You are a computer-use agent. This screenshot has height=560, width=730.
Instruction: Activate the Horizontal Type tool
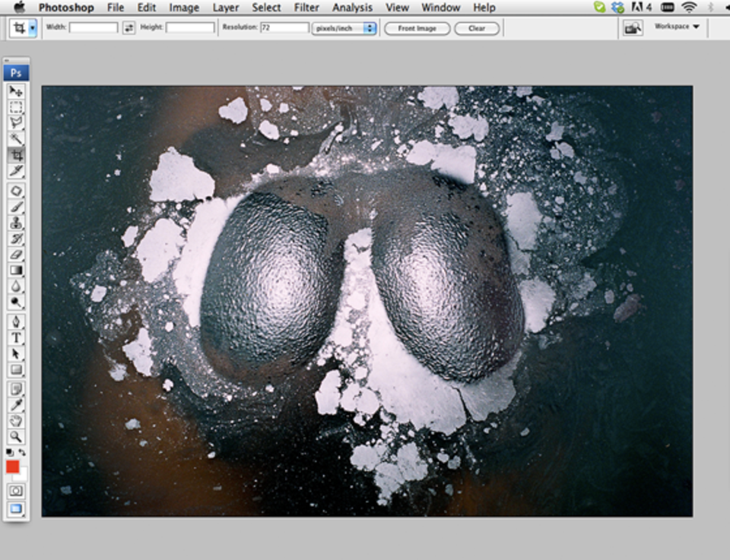pos(16,337)
